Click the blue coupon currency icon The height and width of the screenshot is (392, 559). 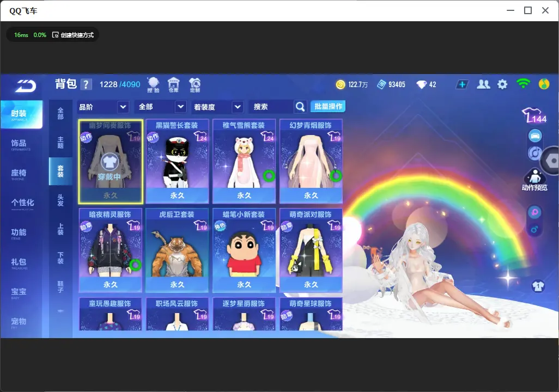point(381,84)
